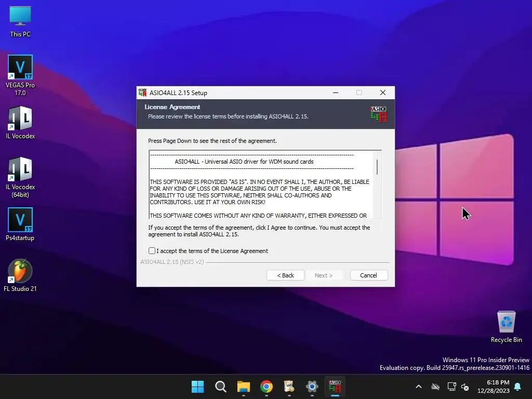The height and width of the screenshot is (399, 532).
Task: Open the notification bell
Action: tap(518, 387)
